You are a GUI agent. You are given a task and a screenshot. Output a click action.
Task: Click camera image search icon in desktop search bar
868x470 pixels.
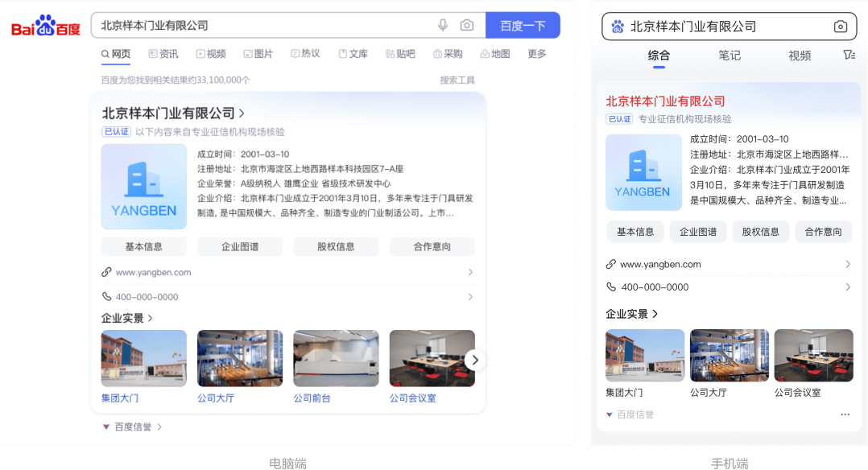[x=467, y=25]
